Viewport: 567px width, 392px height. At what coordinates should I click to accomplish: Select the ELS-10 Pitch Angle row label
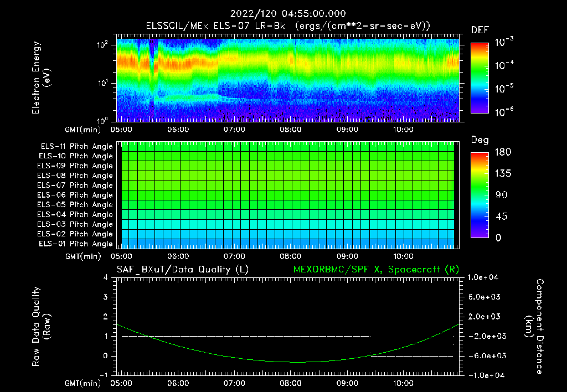[76, 156]
